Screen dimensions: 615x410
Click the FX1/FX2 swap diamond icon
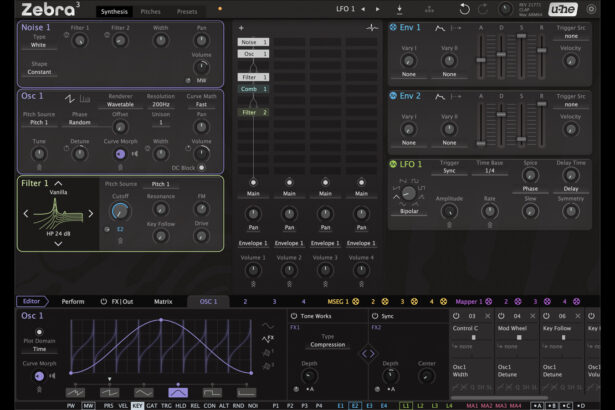[368, 354]
